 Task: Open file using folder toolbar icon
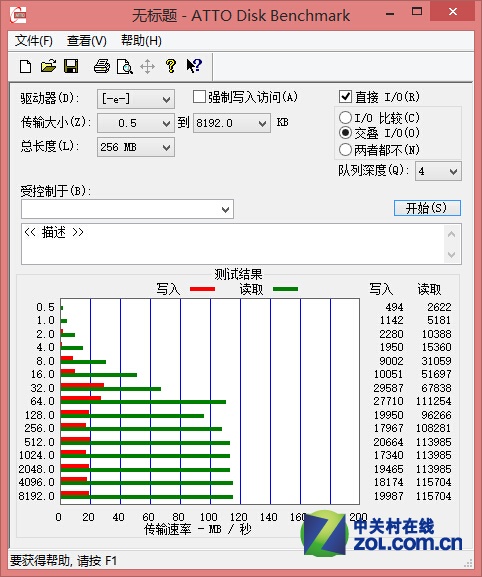48,66
